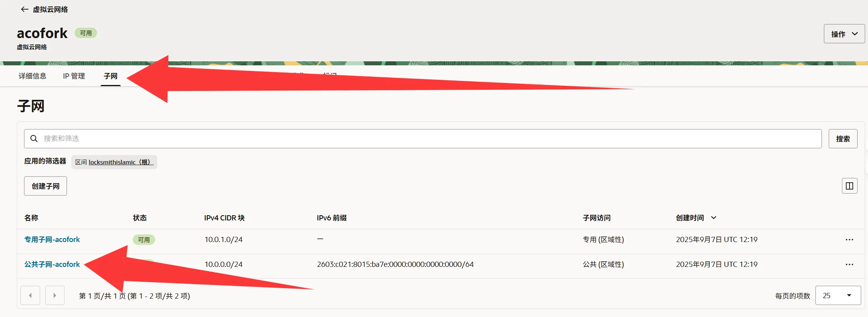Go to next page of subnets

pyautogui.click(x=55, y=296)
